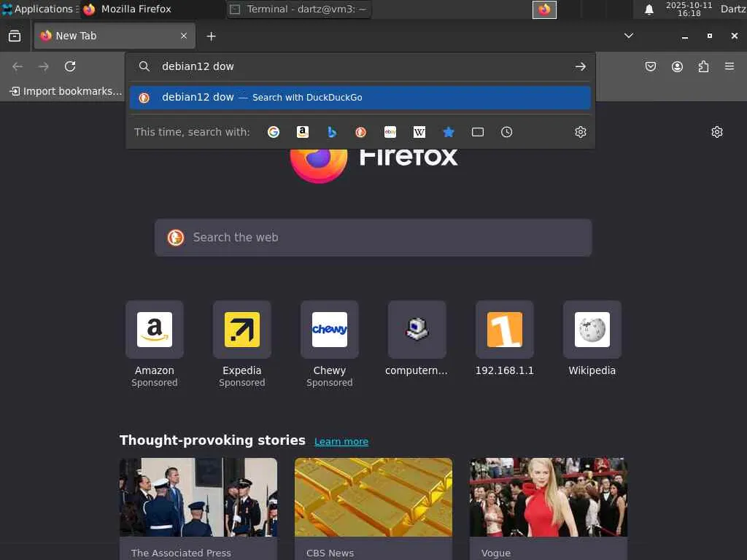Open Firefox View icon

point(15,36)
